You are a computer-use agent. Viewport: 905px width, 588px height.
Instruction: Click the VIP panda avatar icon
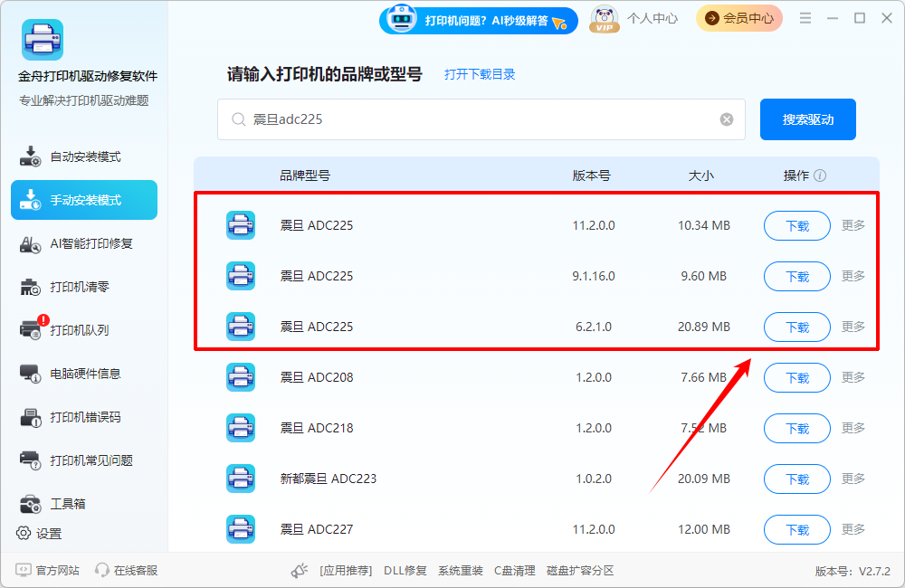pos(605,19)
